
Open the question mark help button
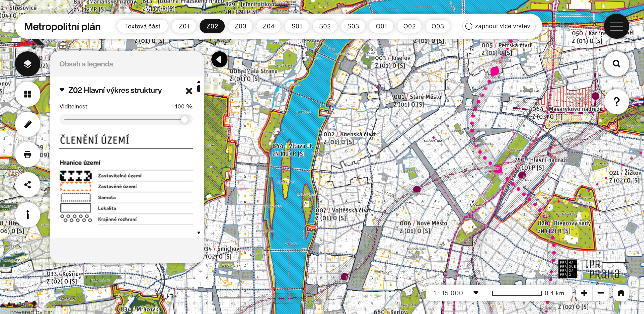point(616,102)
